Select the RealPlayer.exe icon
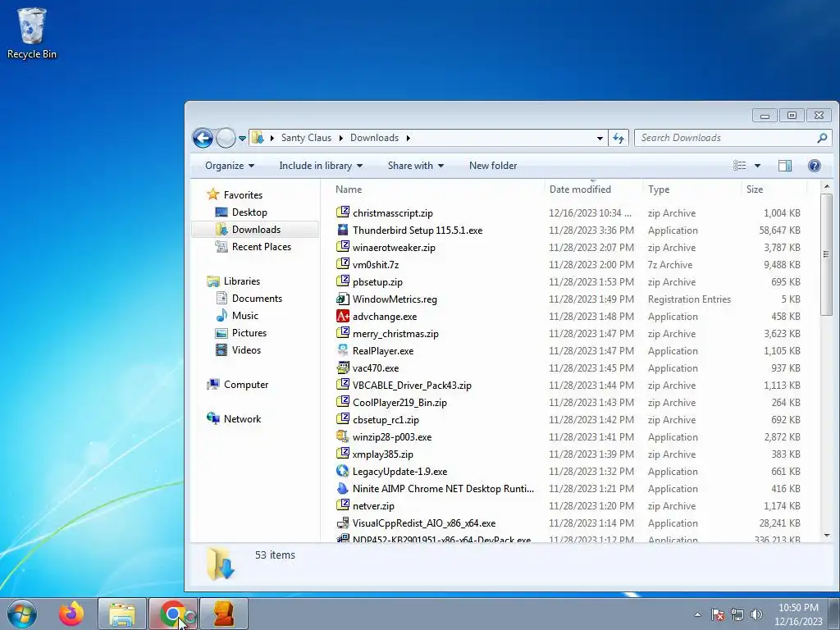 pos(343,350)
